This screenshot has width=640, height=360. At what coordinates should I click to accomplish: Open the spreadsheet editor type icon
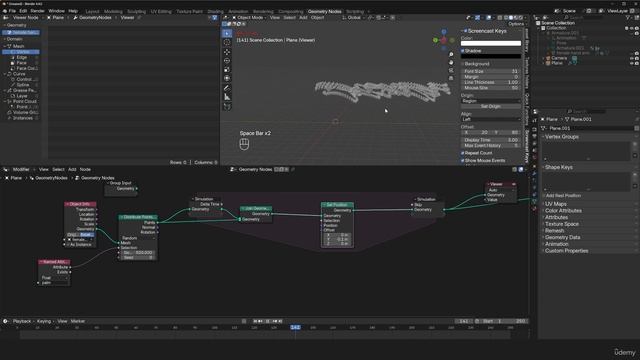tap(6, 18)
